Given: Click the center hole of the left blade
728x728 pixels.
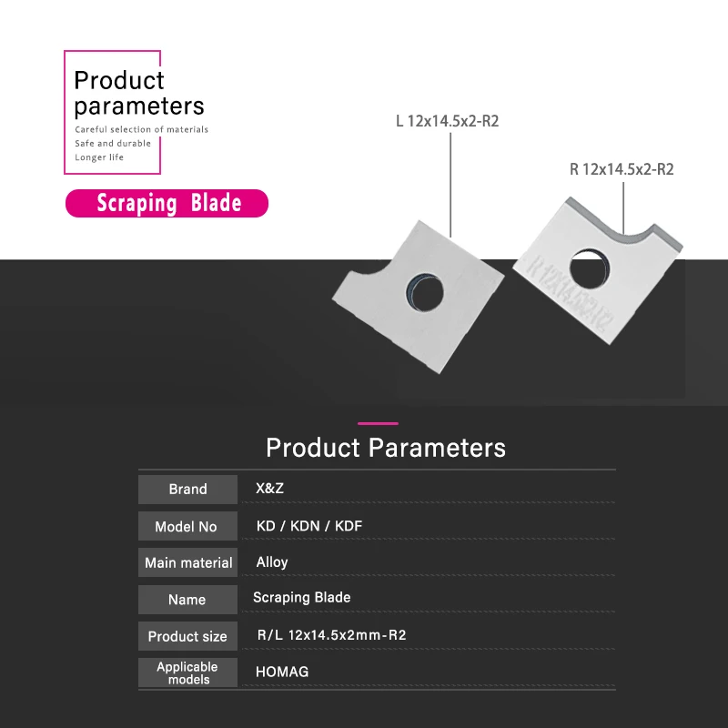Looking at the screenshot, I should coord(423,290).
